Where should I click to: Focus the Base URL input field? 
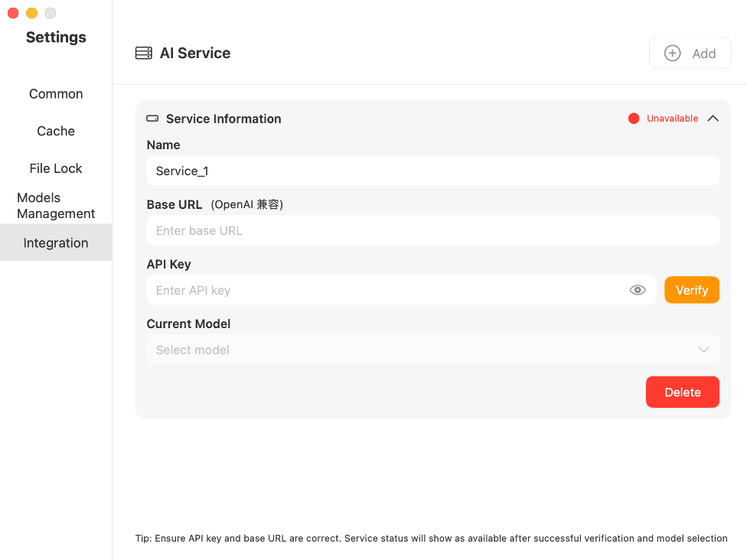point(432,230)
